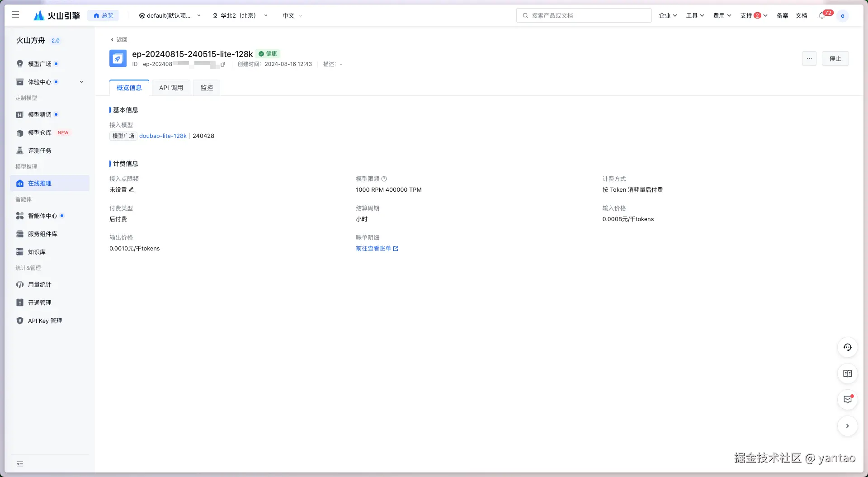868x477 pixels.
Task: Go back with 返回 link
Action: pyautogui.click(x=119, y=40)
